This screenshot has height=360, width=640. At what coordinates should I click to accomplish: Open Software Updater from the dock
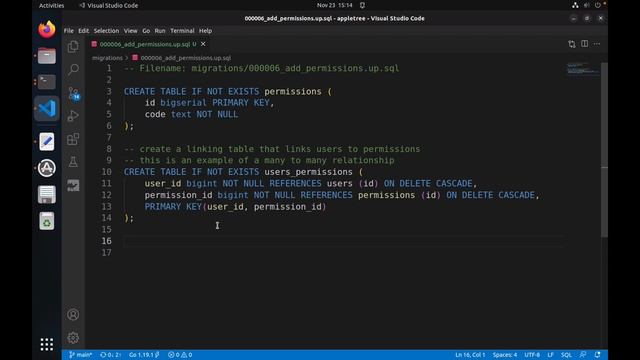tap(47, 168)
